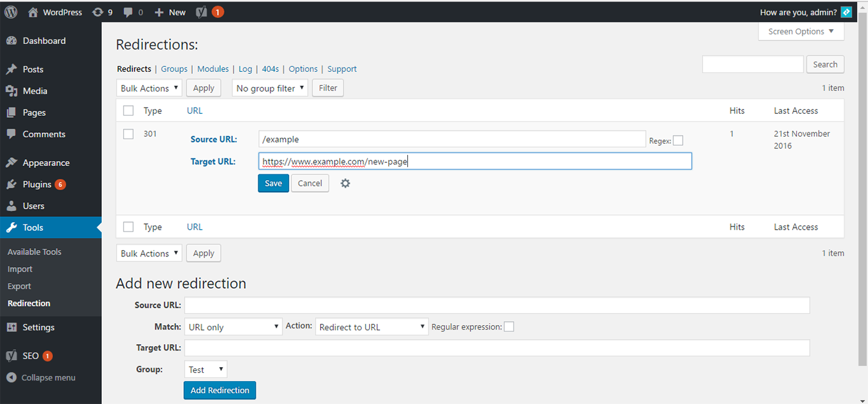
Task: Open the 404s tab
Action: pos(270,69)
